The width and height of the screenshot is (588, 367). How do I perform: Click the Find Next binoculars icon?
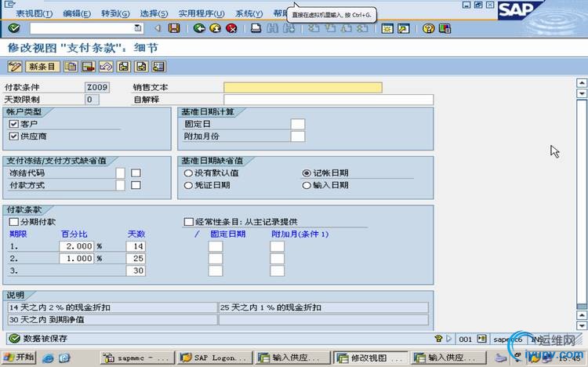(x=289, y=28)
